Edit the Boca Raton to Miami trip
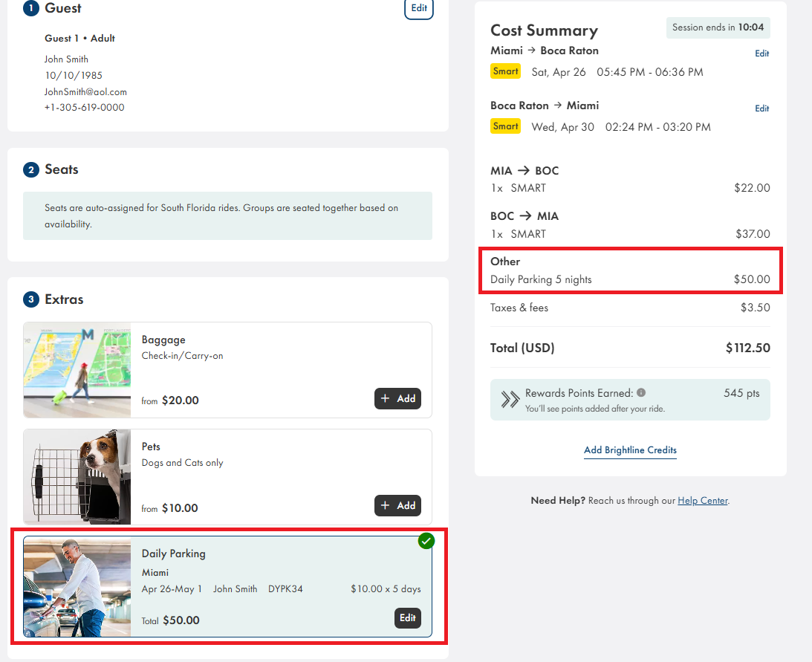 click(761, 108)
